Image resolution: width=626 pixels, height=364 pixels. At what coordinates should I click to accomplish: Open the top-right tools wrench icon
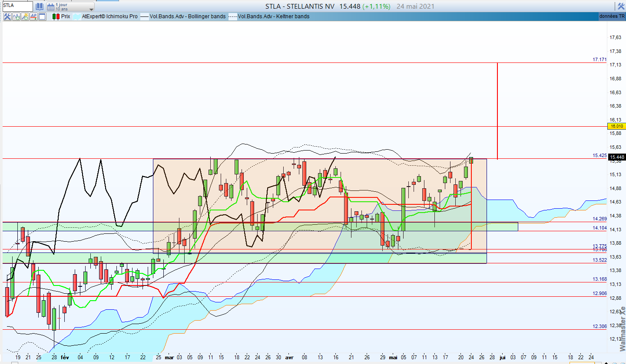click(622, 6)
